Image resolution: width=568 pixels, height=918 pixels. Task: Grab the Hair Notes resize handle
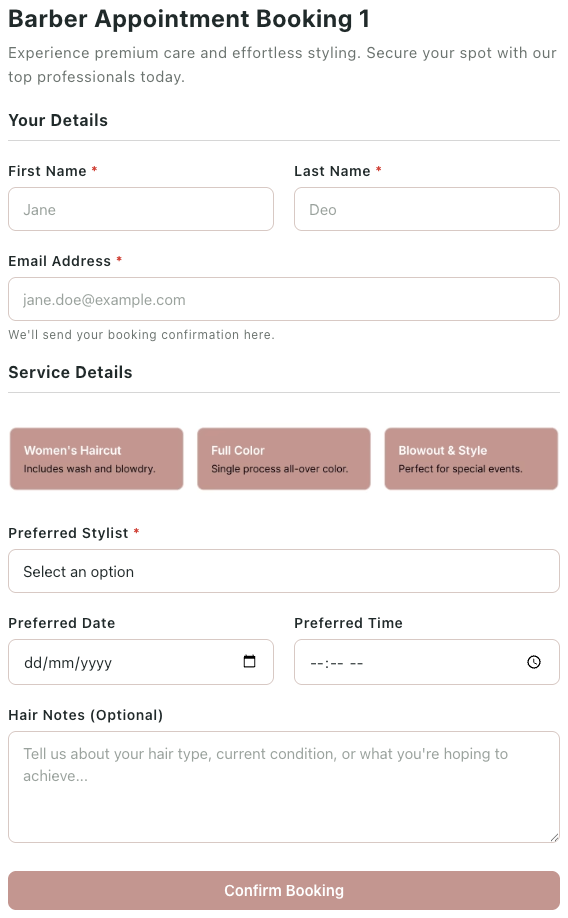pyautogui.click(x=555, y=838)
